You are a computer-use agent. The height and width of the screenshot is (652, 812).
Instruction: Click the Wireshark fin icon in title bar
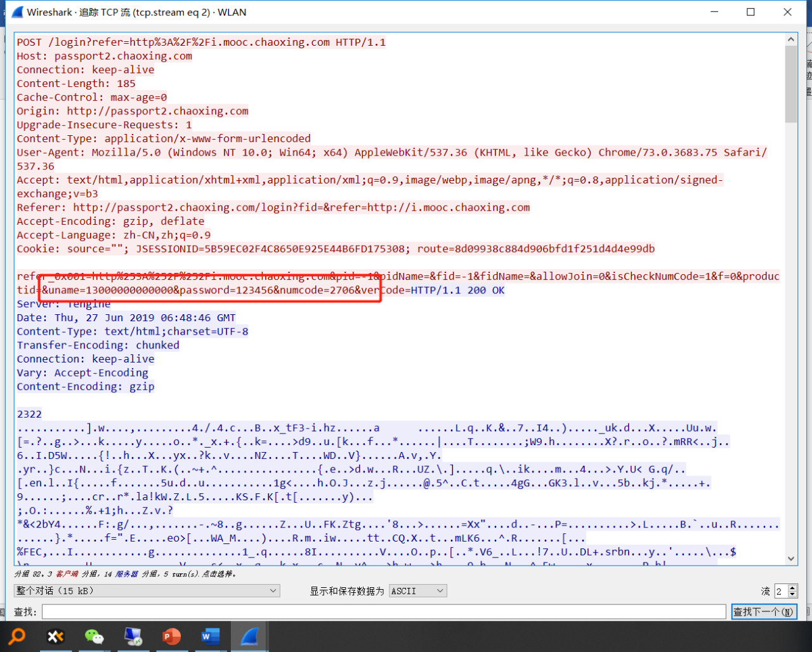tap(17, 12)
